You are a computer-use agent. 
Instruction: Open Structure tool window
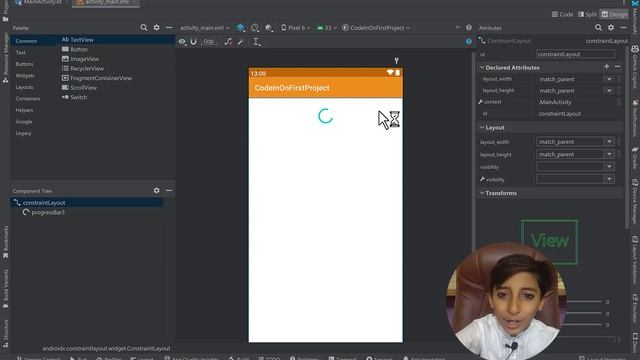point(5,333)
